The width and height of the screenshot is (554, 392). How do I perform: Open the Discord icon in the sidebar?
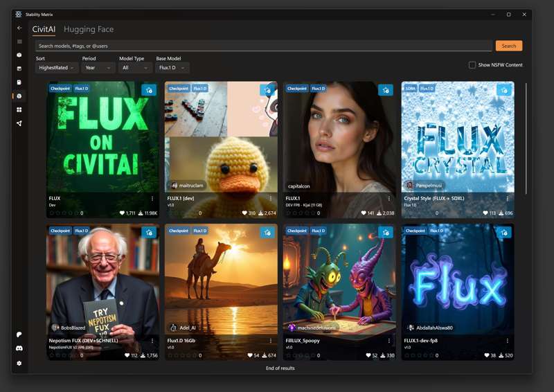(19, 348)
